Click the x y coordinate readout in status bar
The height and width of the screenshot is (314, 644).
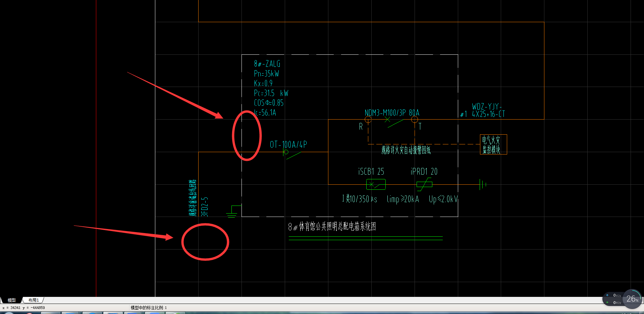point(23,308)
